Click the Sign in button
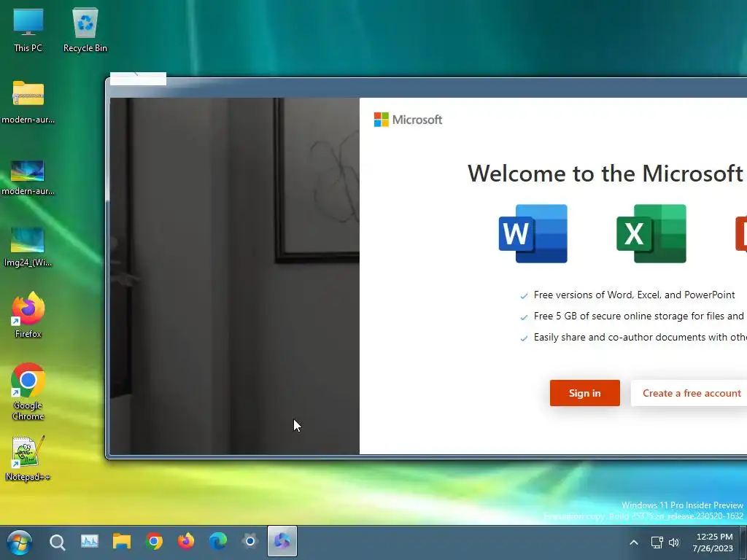The width and height of the screenshot is (747, 560). (584, 393)
